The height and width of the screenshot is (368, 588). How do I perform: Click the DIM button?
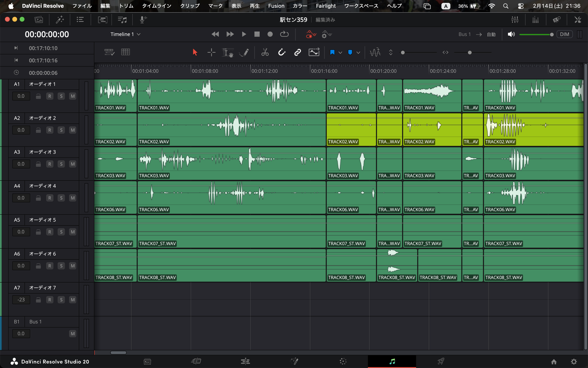tap(564, 34)
